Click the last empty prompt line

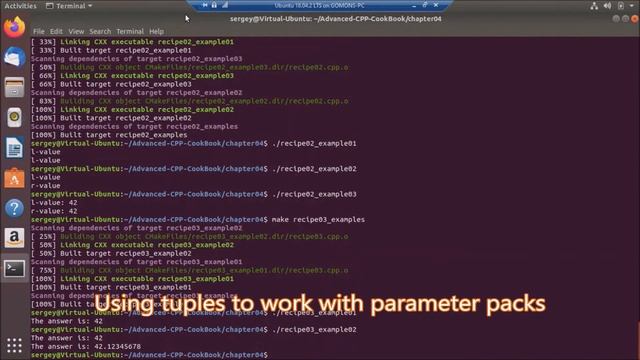(x=149, y=355)
